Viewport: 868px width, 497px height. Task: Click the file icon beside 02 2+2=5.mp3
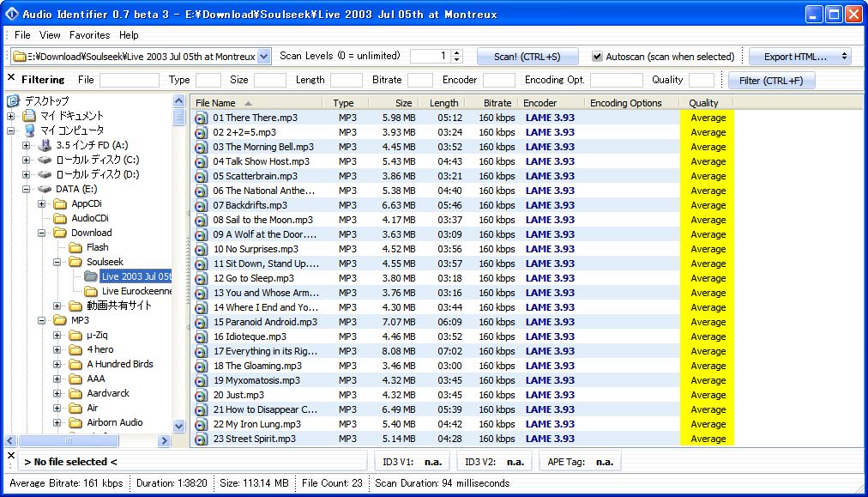pos(201,132)
